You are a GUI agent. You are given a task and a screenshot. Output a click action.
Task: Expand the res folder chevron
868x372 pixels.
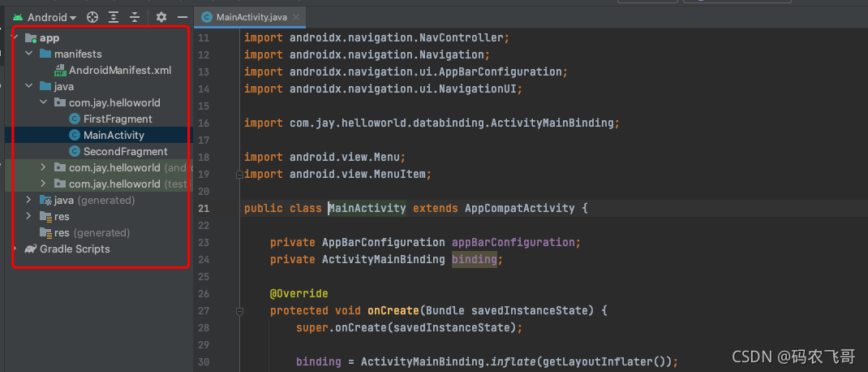coord(29,217)
